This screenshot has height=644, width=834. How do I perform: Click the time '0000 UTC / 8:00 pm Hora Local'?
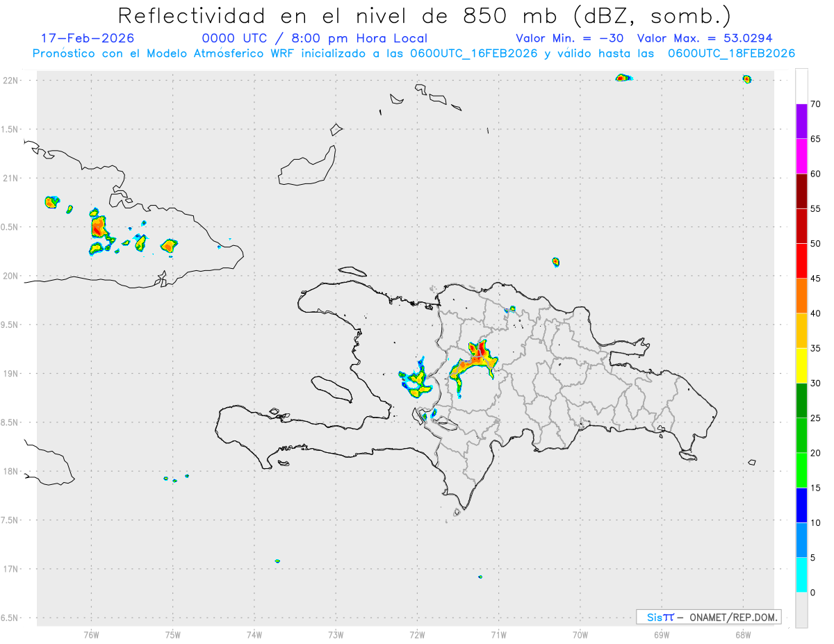[x=315, y=38]
